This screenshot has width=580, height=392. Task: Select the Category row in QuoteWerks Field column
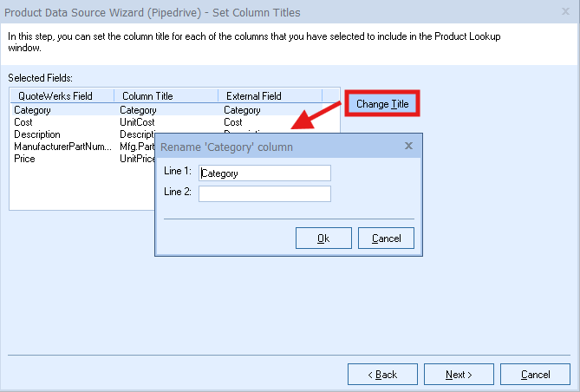point(32,110)
